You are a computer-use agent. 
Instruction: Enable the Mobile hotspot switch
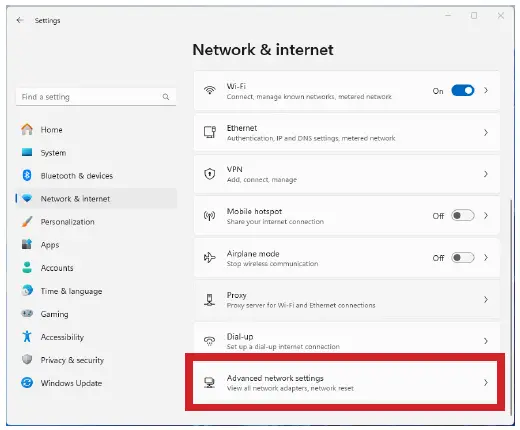463,216
